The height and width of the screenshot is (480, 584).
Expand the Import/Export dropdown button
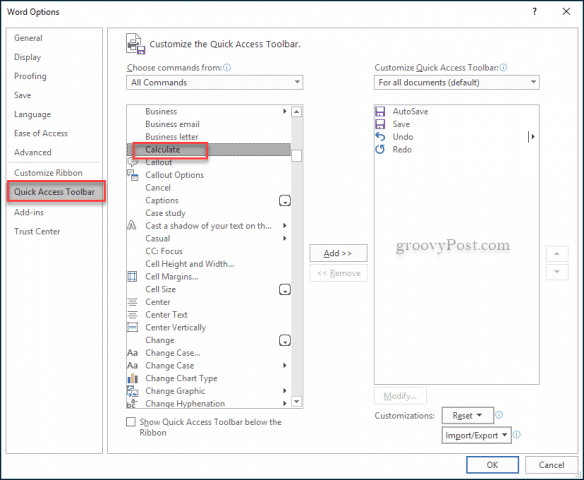pos(476,435)
